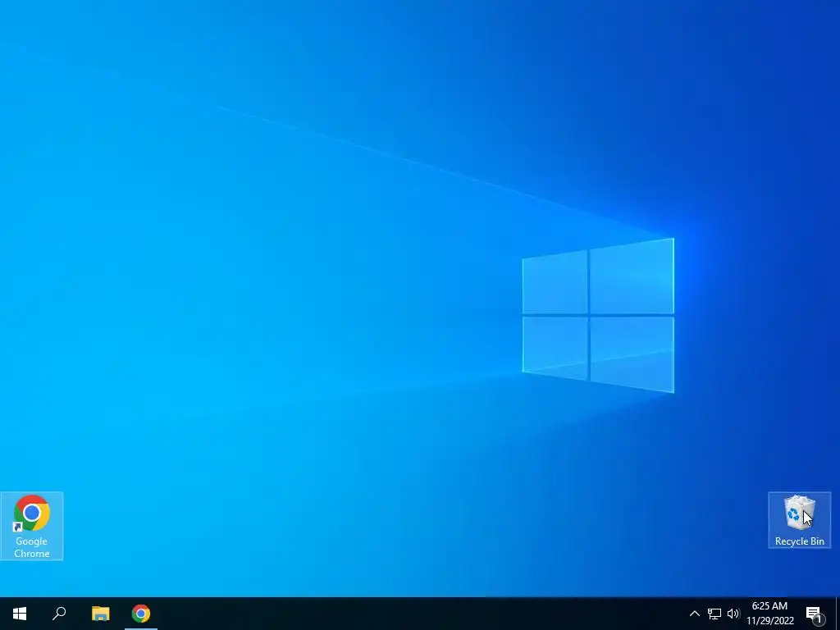This screenshot has width=840, height=630.
Task: Open the clock showing 6:25 AM
Action: click(x=770, y=614)
